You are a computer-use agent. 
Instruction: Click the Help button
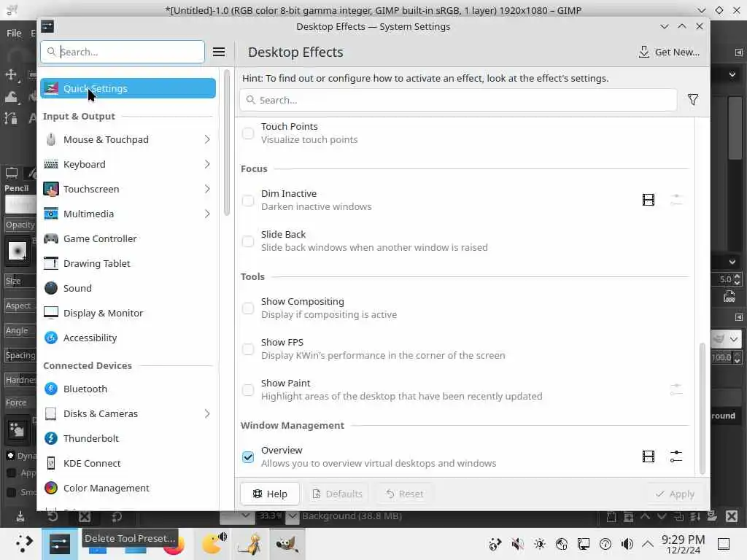pos(270,494)
